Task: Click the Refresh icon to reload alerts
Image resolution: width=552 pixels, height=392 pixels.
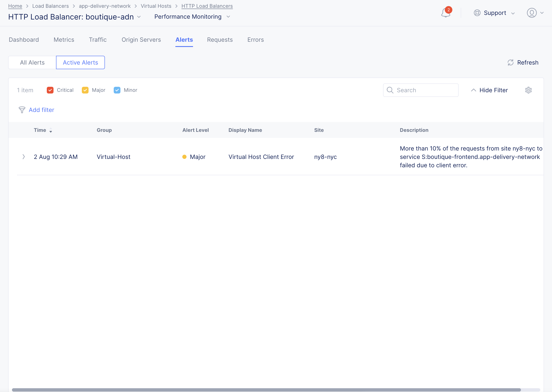Action: pyautogui.click(x=510, y=62)
